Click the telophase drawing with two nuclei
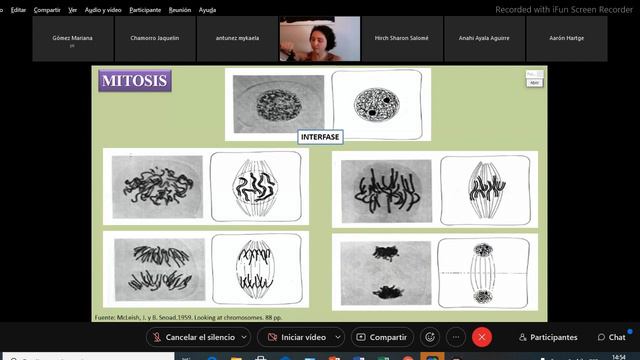The width and height of the screenshot is (640, 360). click(483, 273)
